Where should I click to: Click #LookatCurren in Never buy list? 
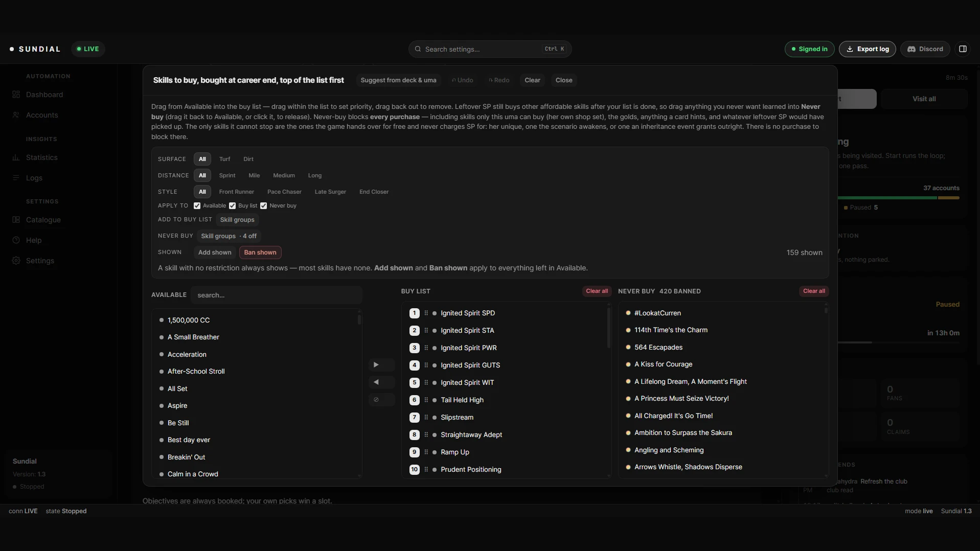[x=657, y=313]
